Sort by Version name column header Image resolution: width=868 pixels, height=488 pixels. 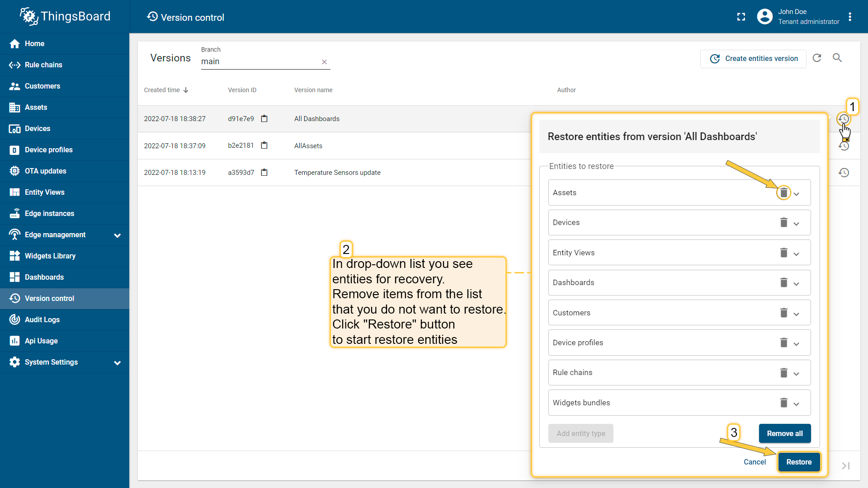313,90
